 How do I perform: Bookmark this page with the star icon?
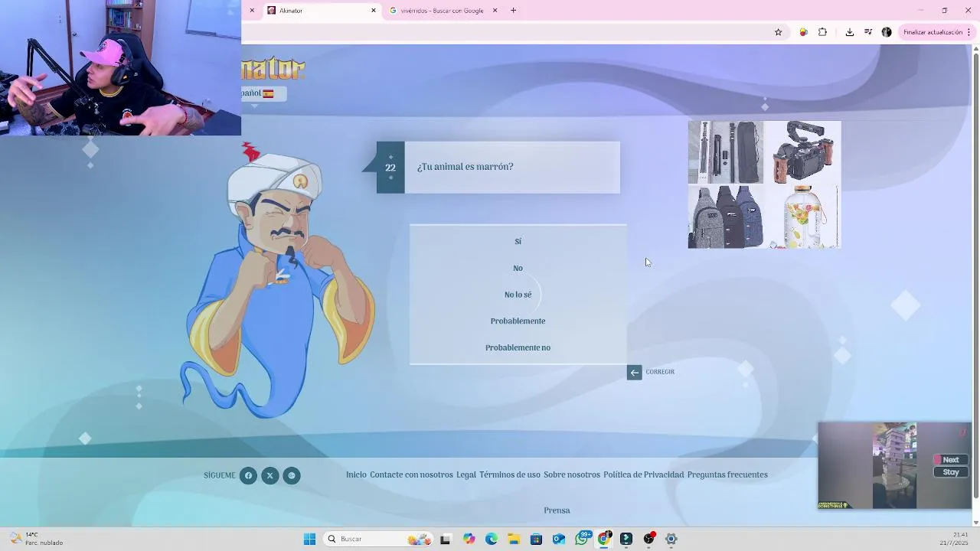point(778,32)
